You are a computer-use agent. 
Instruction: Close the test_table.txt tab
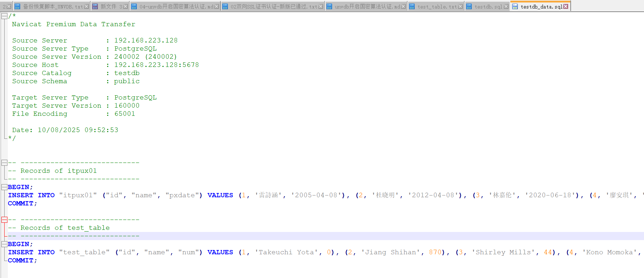point(460,6)
